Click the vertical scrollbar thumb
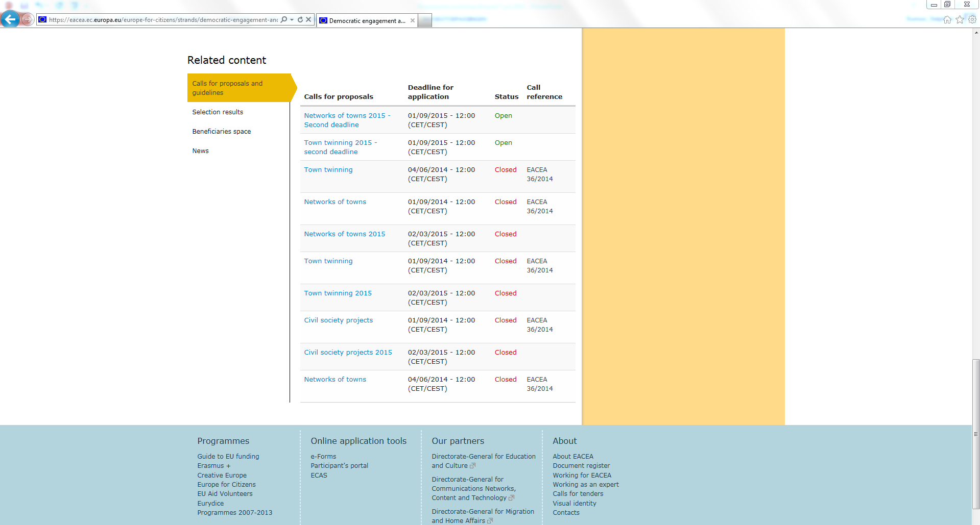This screenshot has width=980, height=525. coord(976,434)
